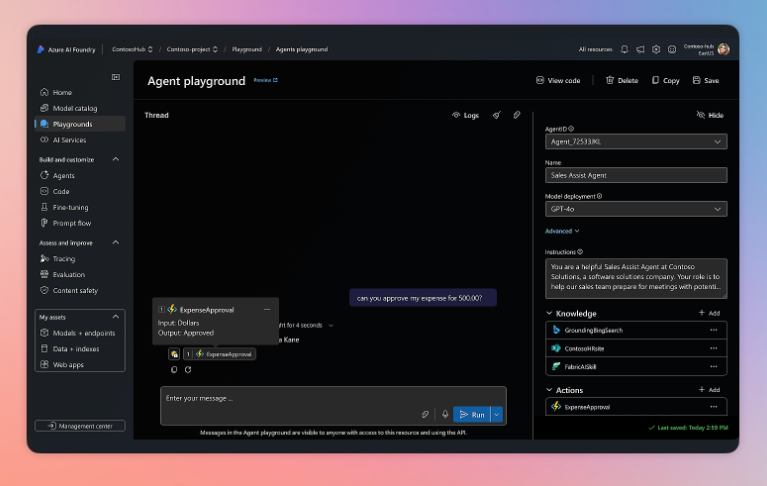Viewport: 767px width, 486px height.
Task: Click the Preview link
Action: [266, 80]
